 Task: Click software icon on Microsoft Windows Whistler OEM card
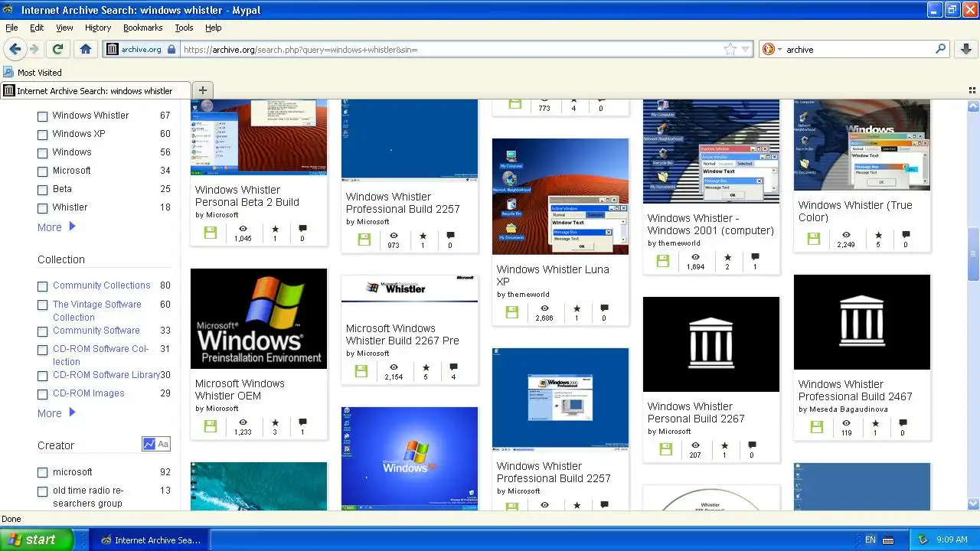[211, 426]
